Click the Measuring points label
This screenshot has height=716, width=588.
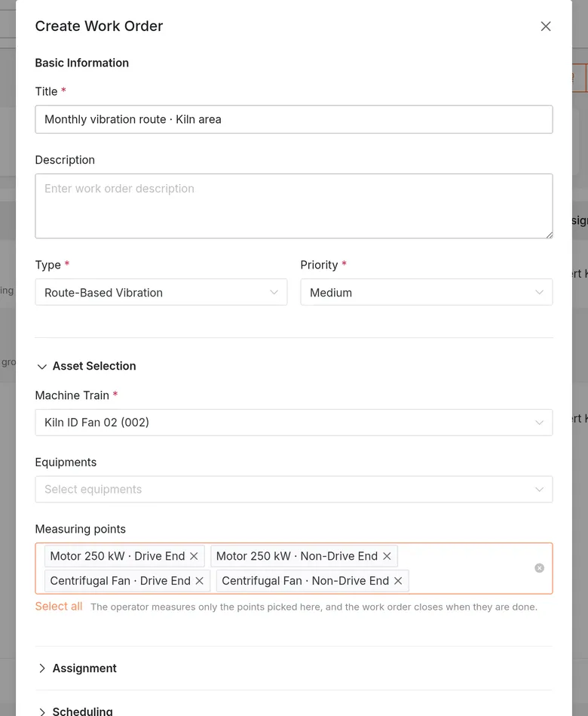(x=81, y=529)
